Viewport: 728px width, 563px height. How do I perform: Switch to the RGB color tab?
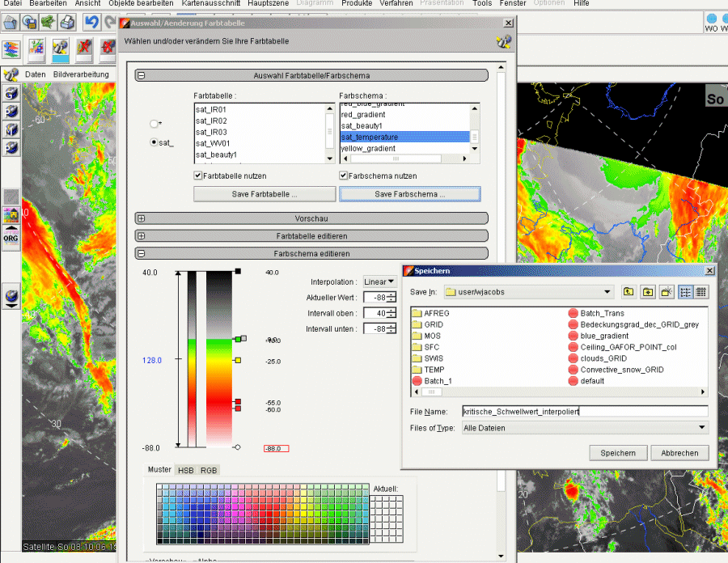[209, 470]
